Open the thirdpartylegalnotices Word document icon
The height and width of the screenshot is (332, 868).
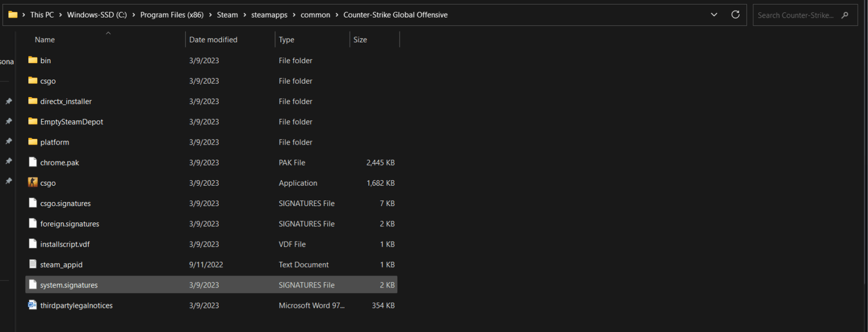(x=33, y=305)
